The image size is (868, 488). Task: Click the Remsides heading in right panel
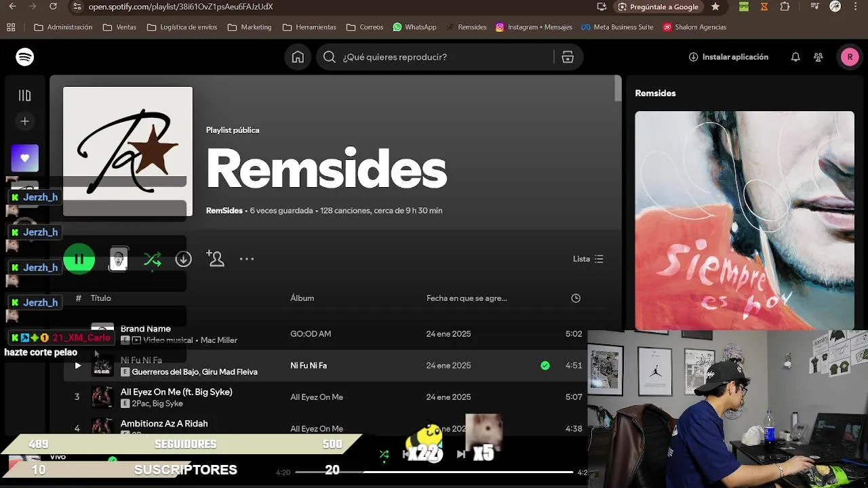655,94
